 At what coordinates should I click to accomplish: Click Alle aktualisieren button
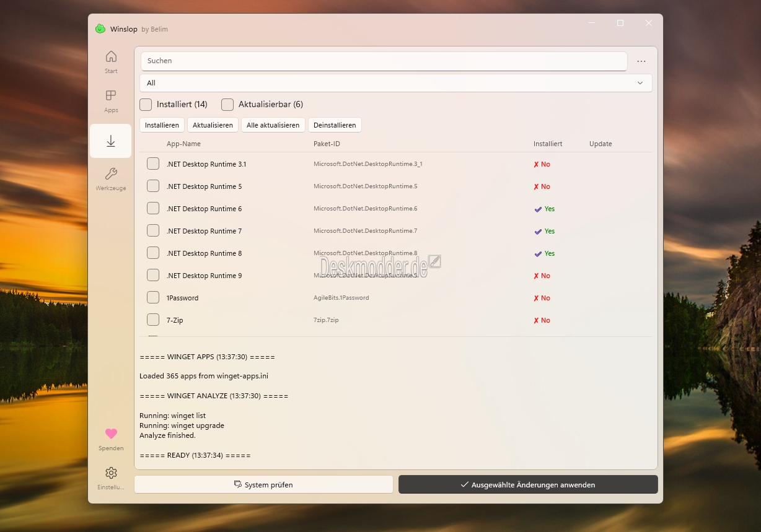click(x=273, y=125)
